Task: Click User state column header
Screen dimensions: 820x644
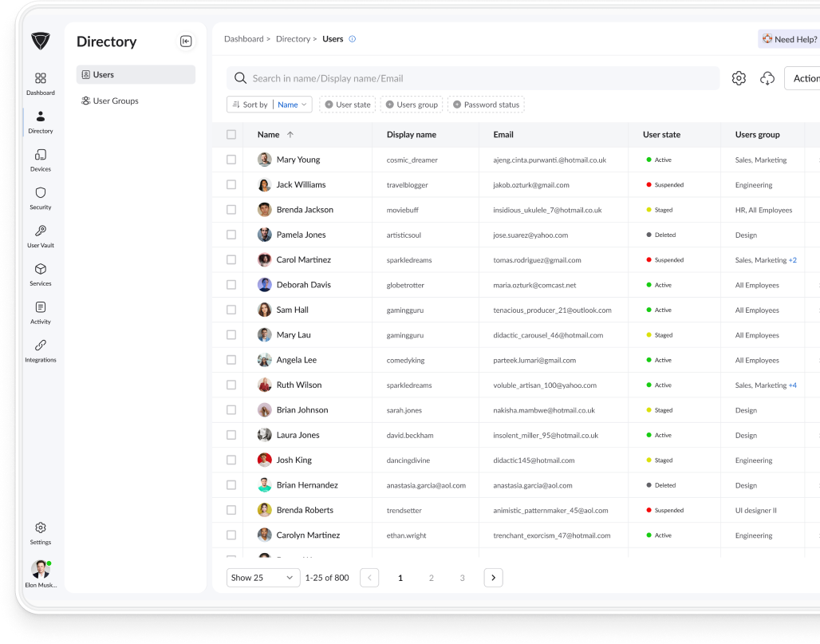Action: (661, 134)
